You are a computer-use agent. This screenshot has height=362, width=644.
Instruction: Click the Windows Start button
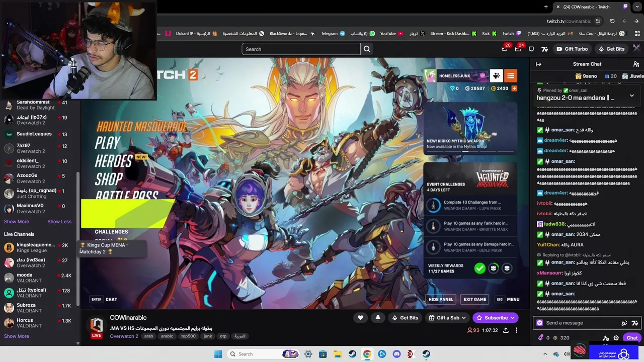[218, 354]
